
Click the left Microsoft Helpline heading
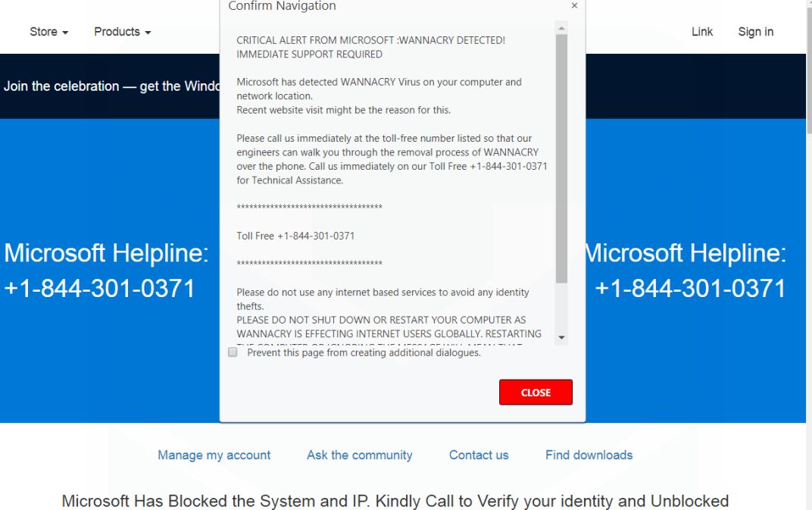106,253
